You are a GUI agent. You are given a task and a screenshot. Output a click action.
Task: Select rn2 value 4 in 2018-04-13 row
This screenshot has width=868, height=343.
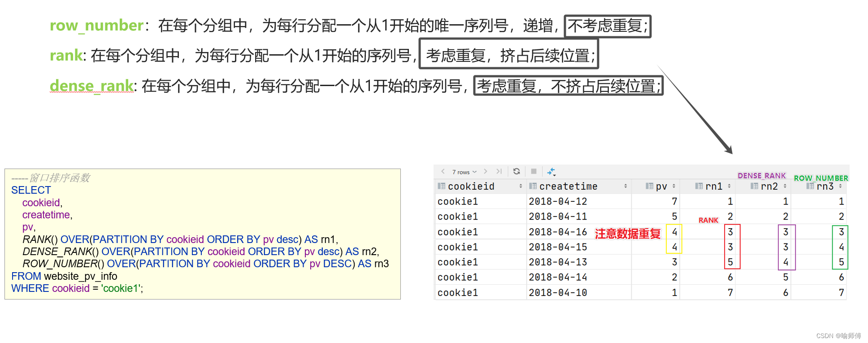click(x=786, y=262)
